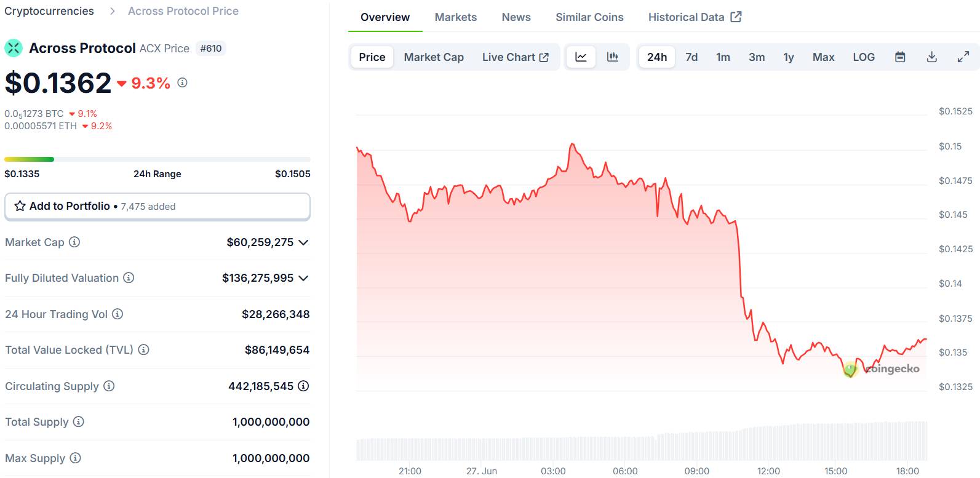This screenshot has height=478, width=980.
Task: Go to Cryptocurrencies breadcrumb
Action: pos(49,11)
